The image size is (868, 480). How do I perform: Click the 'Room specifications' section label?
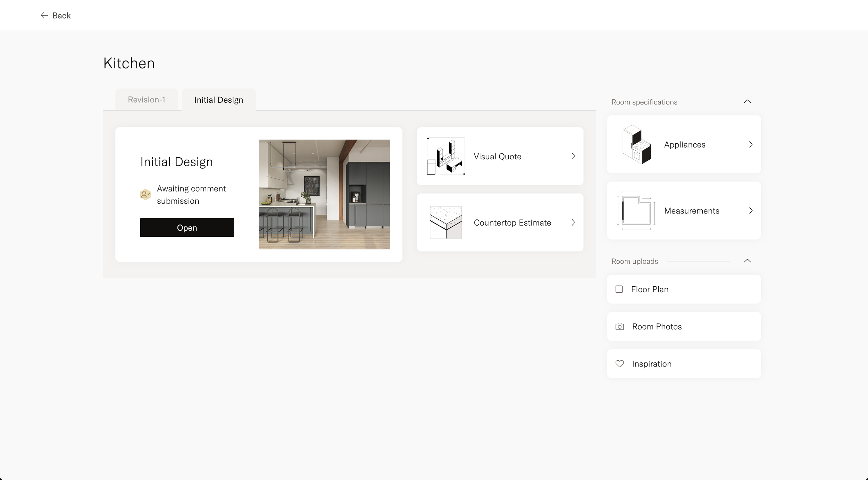tap(644, 102)
